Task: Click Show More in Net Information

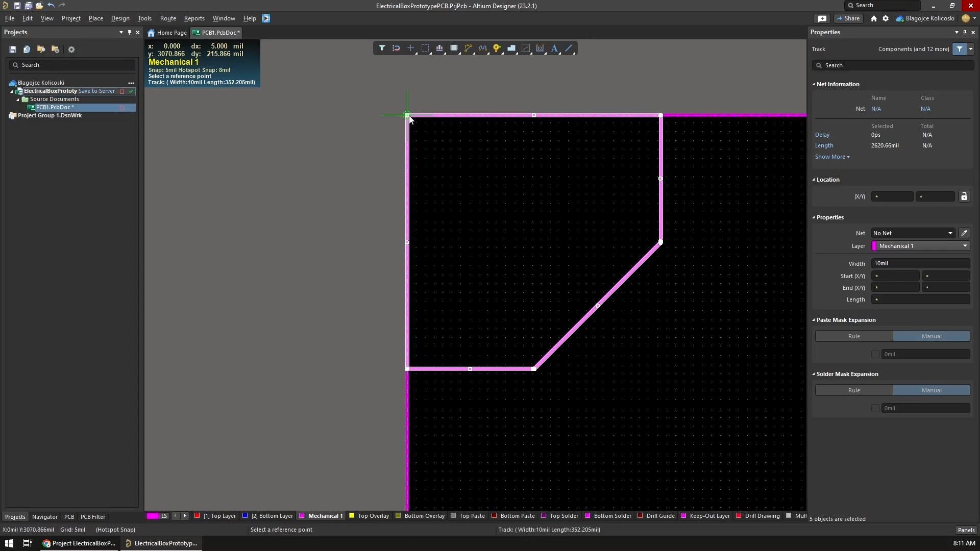Action: (x=832, y=157)
